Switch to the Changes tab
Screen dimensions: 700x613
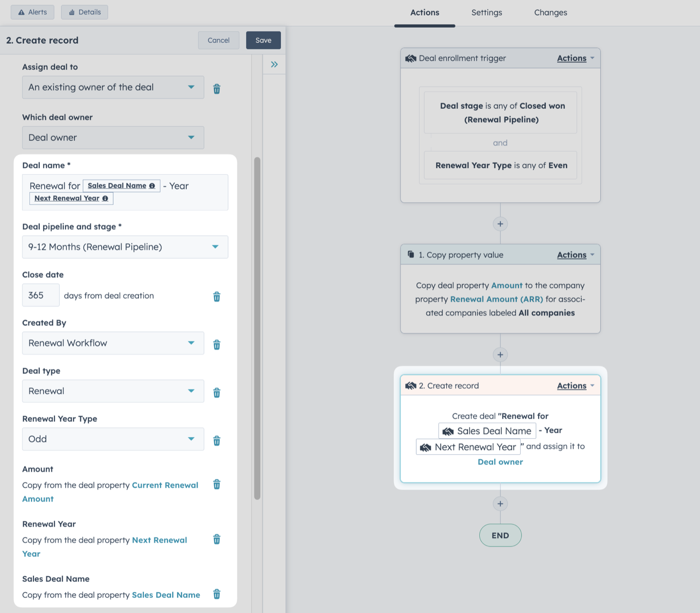[x=550, y=13]
